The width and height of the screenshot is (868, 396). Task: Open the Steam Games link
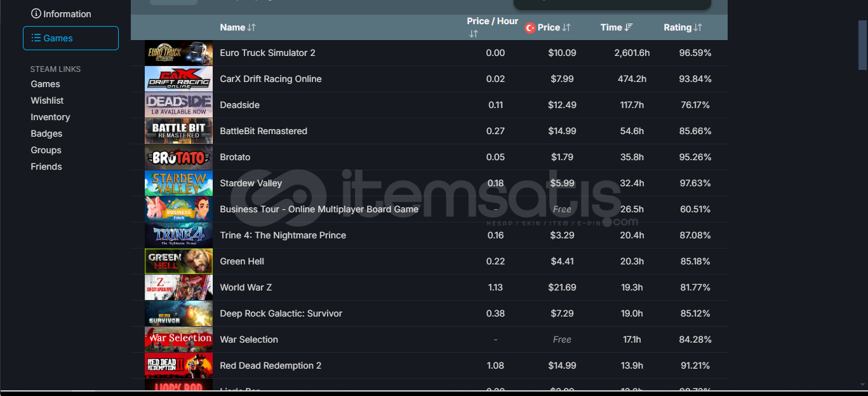point(46,84)
